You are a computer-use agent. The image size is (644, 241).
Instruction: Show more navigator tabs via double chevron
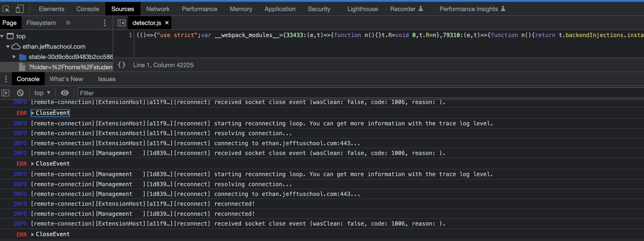pyautogui.click(x=68, y=23)
